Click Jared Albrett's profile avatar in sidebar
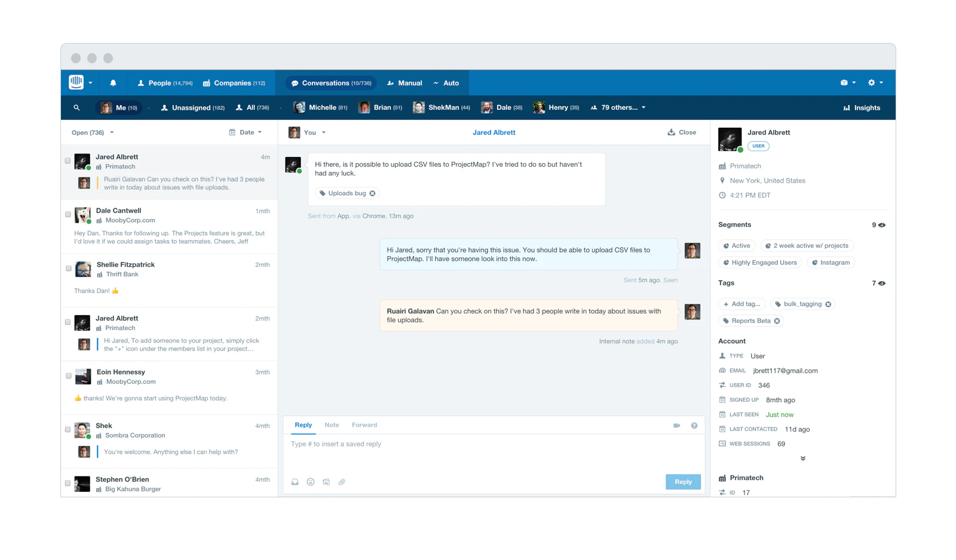The image size is (956, 560). pyautogui.click(x=730, y=139)
